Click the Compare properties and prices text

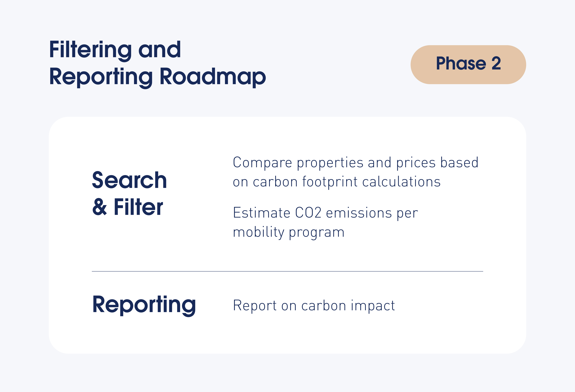(x=355, y=172)
